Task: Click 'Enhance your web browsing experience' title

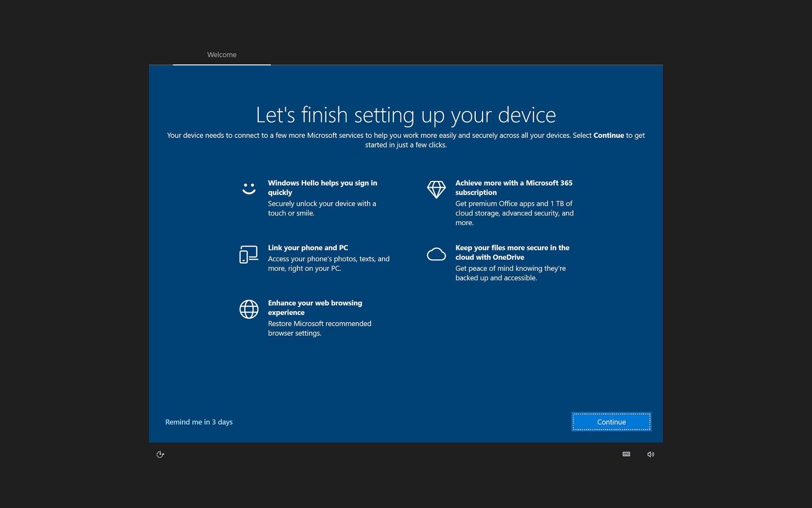Action: 315,308
